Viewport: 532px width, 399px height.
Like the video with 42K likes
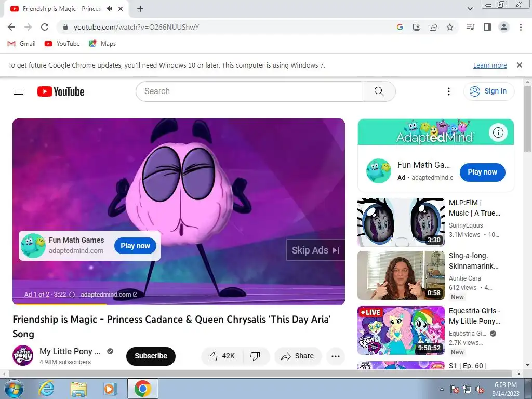[x=222, y=356]
